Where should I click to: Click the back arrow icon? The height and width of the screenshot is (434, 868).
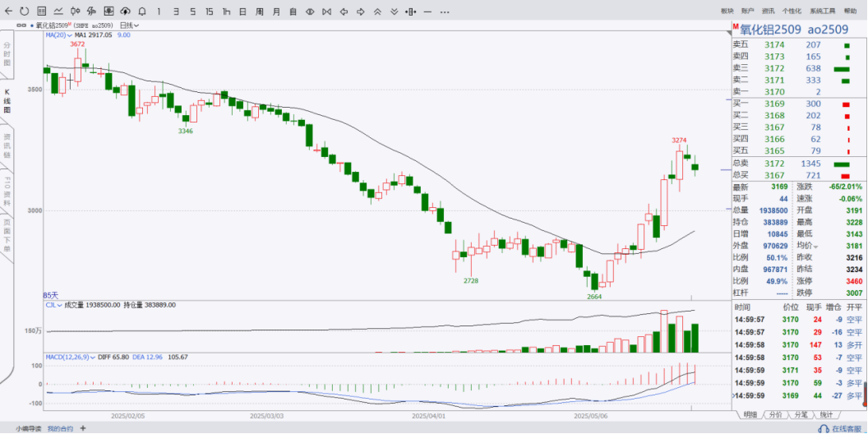(8, 12)
